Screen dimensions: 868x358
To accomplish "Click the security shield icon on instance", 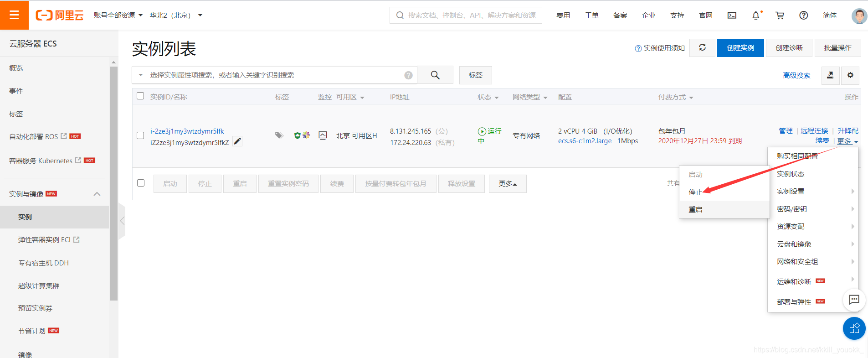I will tap(297, 135).
